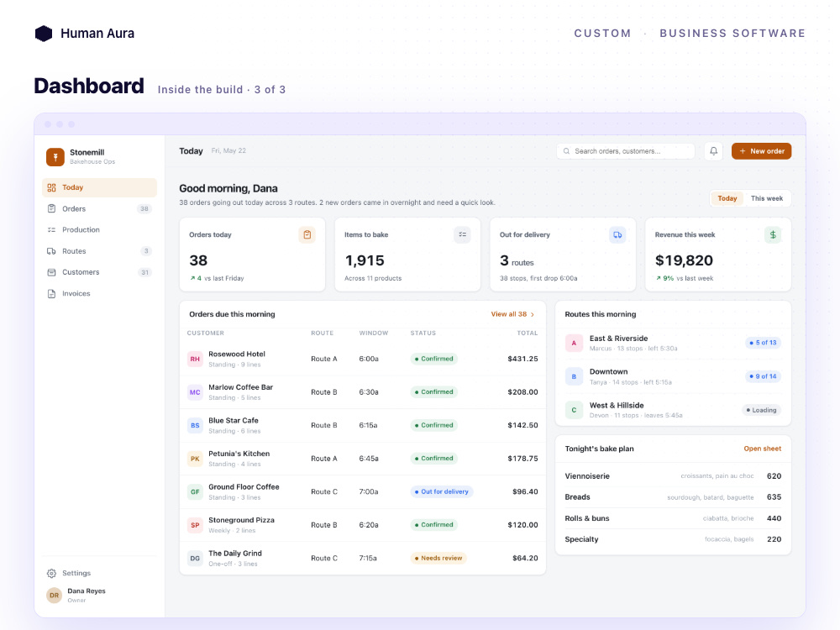Switch to This week range tab
Viewport: 840px width, 630px height.
(767, 198)
